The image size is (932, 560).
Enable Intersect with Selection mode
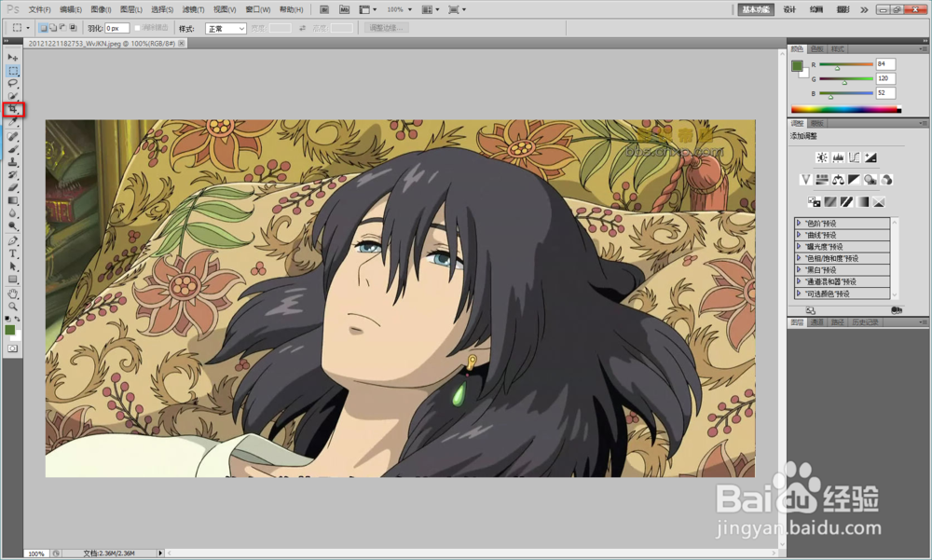click(73, 28)
